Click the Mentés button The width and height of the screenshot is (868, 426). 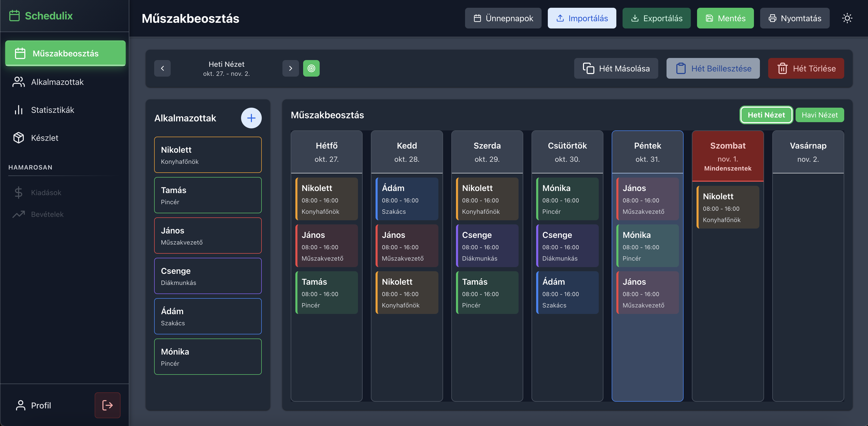point(725,18)
